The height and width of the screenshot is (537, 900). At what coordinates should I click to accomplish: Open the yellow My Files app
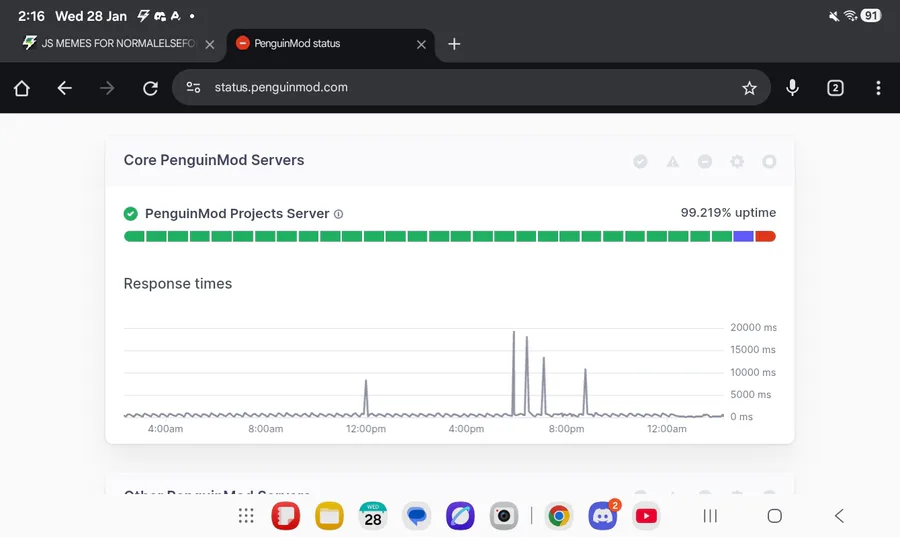(329, 516)
